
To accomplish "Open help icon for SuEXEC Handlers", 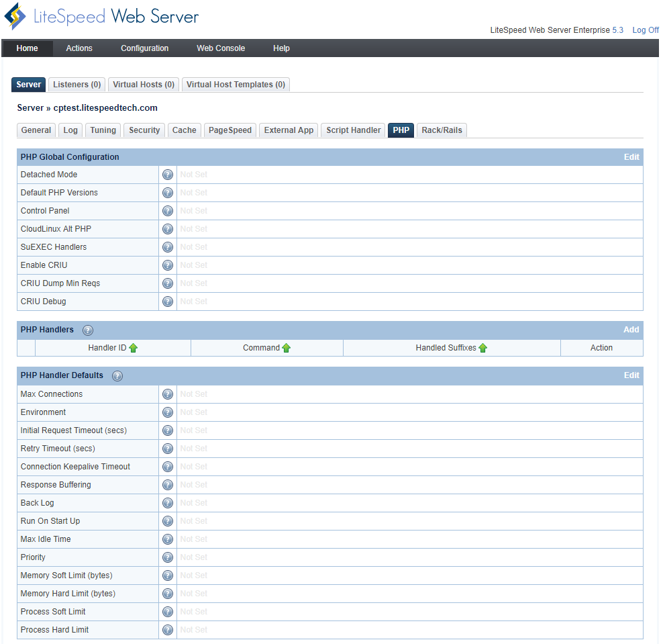I will (x=168, y=247).
